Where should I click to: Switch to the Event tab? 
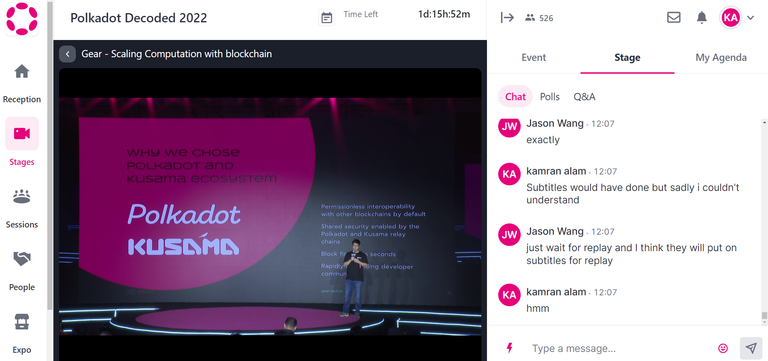[533, 57]
